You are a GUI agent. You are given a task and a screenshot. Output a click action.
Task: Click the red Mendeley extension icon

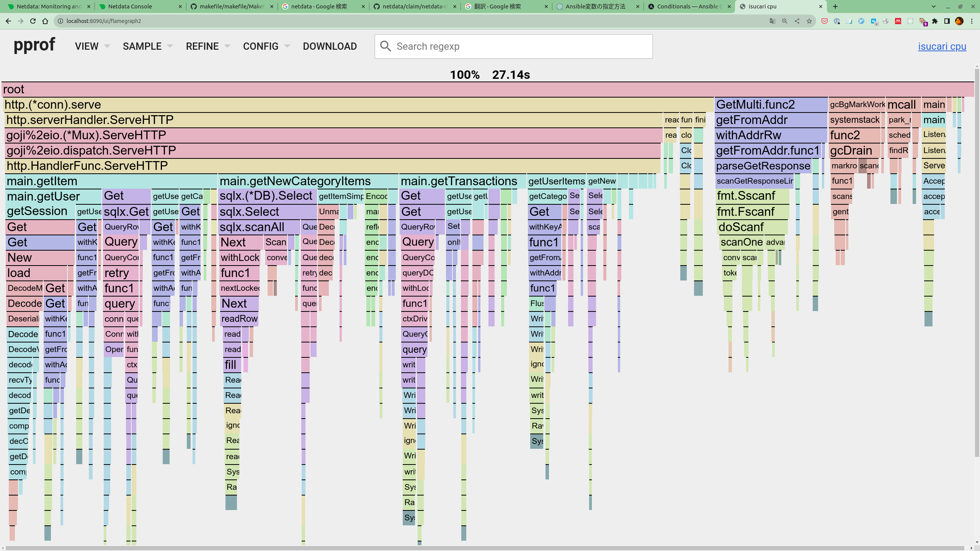coord(898,21)
